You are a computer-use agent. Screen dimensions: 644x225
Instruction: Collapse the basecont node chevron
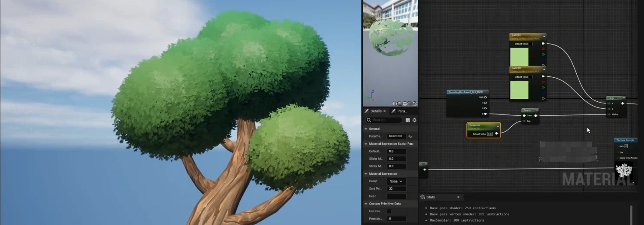(498, 126)
